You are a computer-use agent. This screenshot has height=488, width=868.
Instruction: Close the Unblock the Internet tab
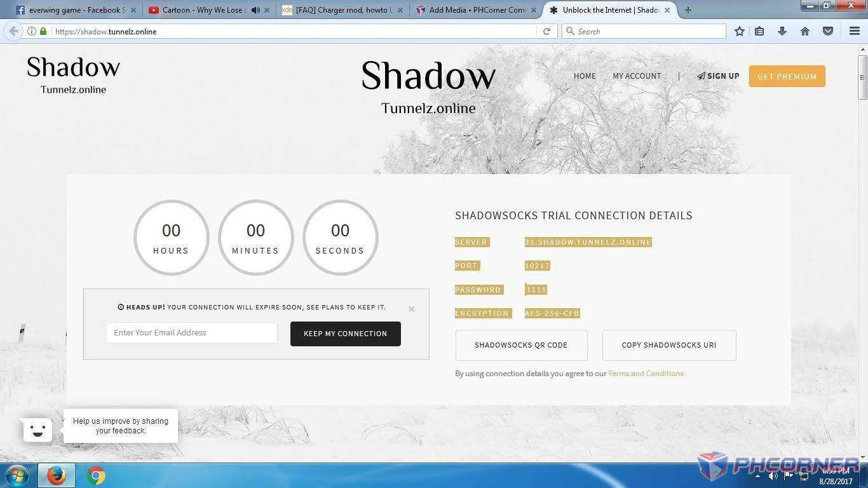click(x=667, y=10)
